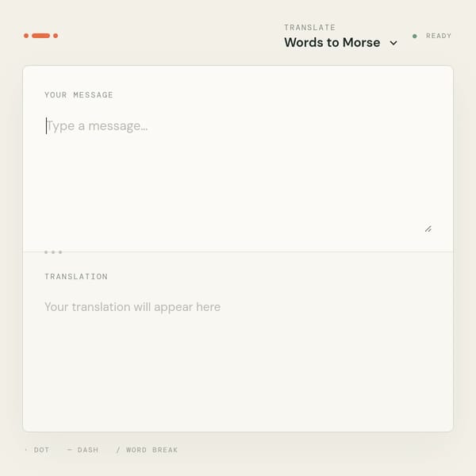Click the READY status text
The height and width of the screenshot is (476, 476).
coord(439,36)
